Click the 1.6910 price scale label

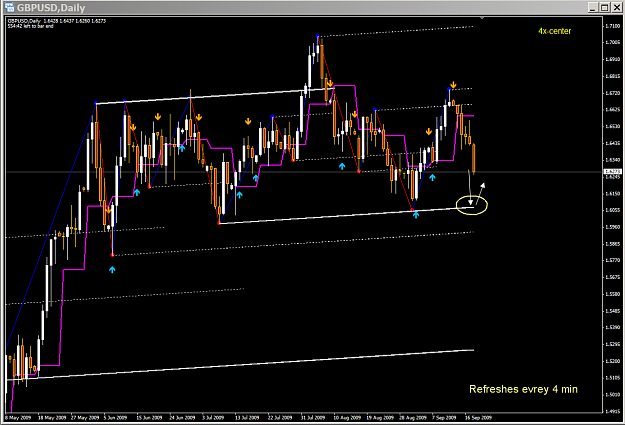(613, 59)
